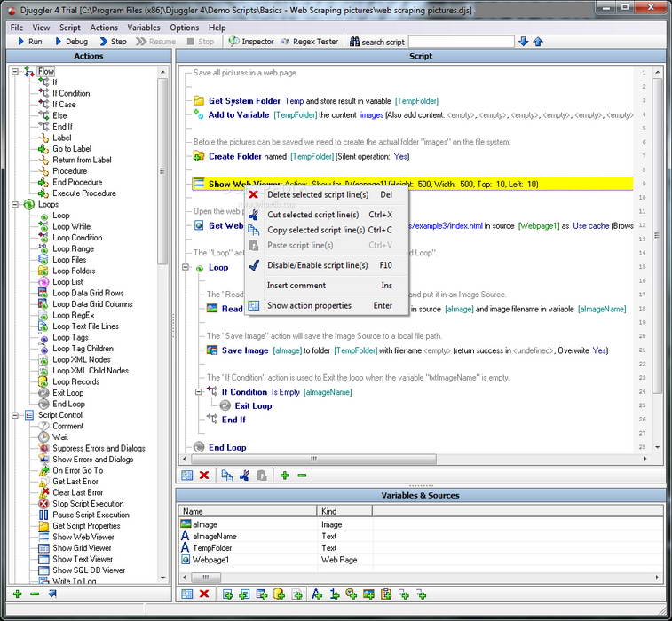
Task: Collapse the Loop block in script
Action: [186, 267]
